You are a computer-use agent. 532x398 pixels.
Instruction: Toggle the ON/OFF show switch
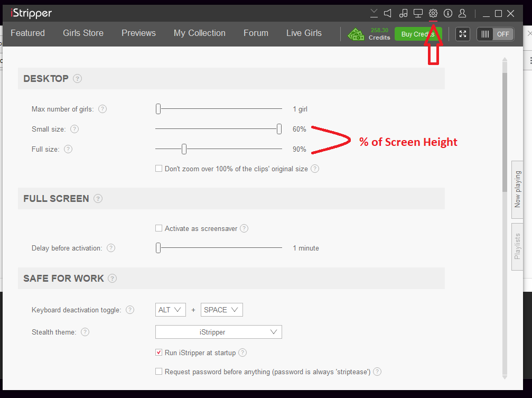tap(496, 34)
